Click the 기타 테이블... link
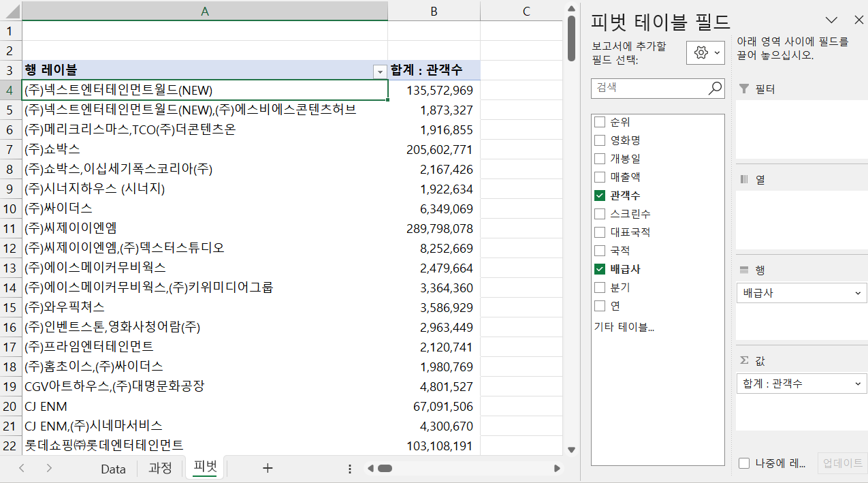Viewport: 868px width, 483px height. tap(624, 328)
